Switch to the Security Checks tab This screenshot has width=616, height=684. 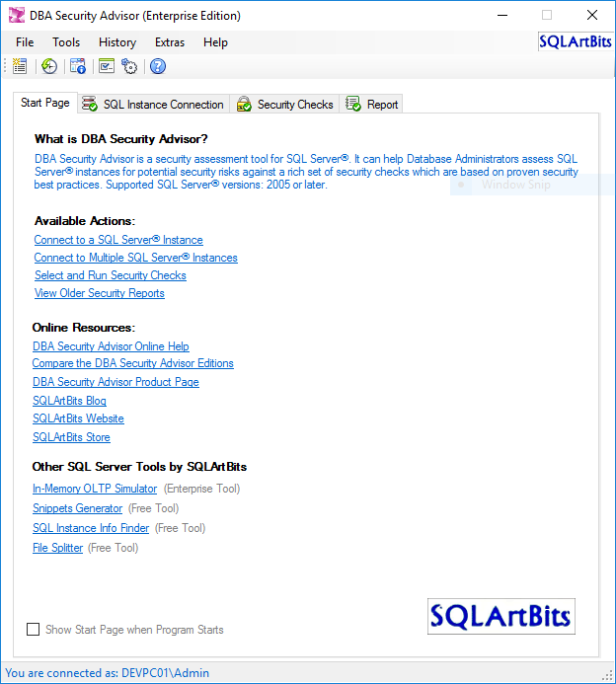point(285,105)
